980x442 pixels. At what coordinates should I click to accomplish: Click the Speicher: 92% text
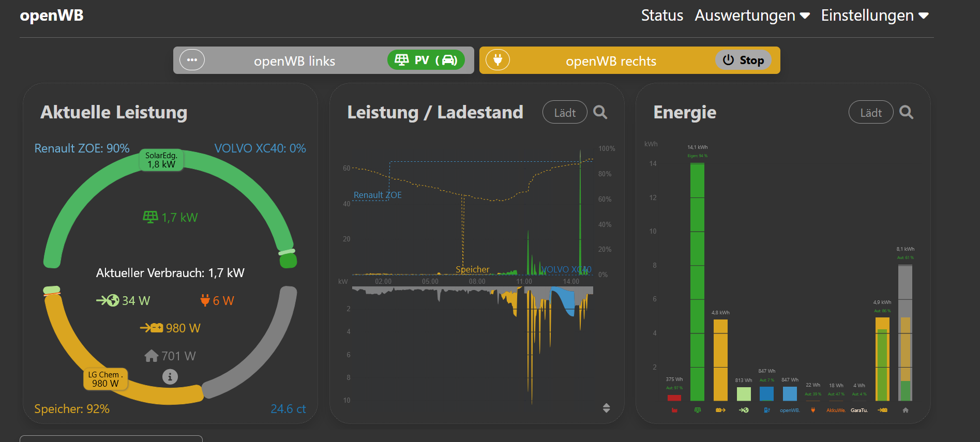click(72, 409)
